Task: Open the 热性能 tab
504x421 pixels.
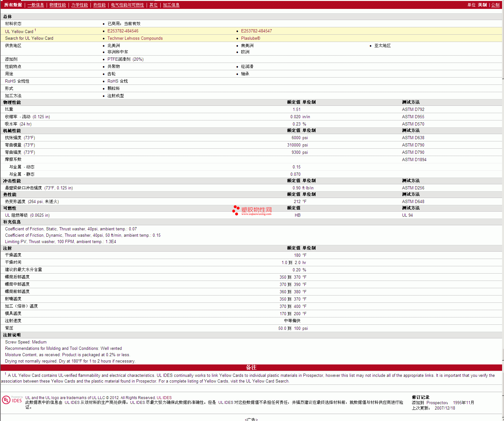Action: point(99,5)
